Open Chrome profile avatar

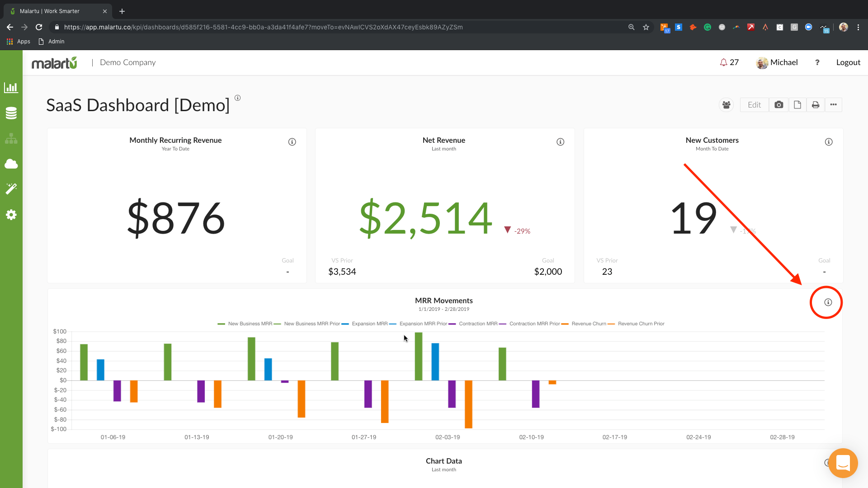coord(844,27)
